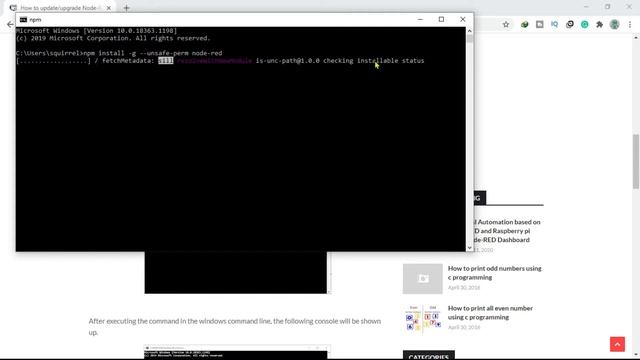This screenshot has height=360, width=640.
Task: Open the grey square extension icon
Action: click(x=540, y=24)
